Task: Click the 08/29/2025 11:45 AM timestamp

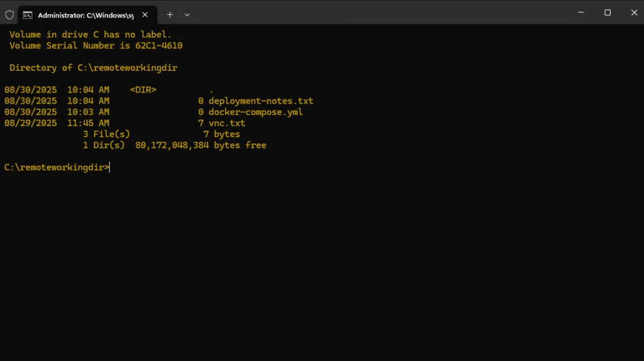Action: (56, 123)
